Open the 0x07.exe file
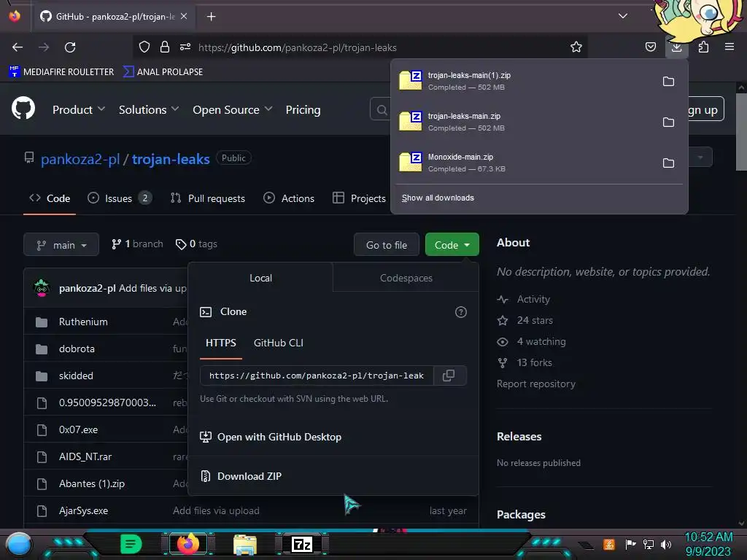 [78, 429]
